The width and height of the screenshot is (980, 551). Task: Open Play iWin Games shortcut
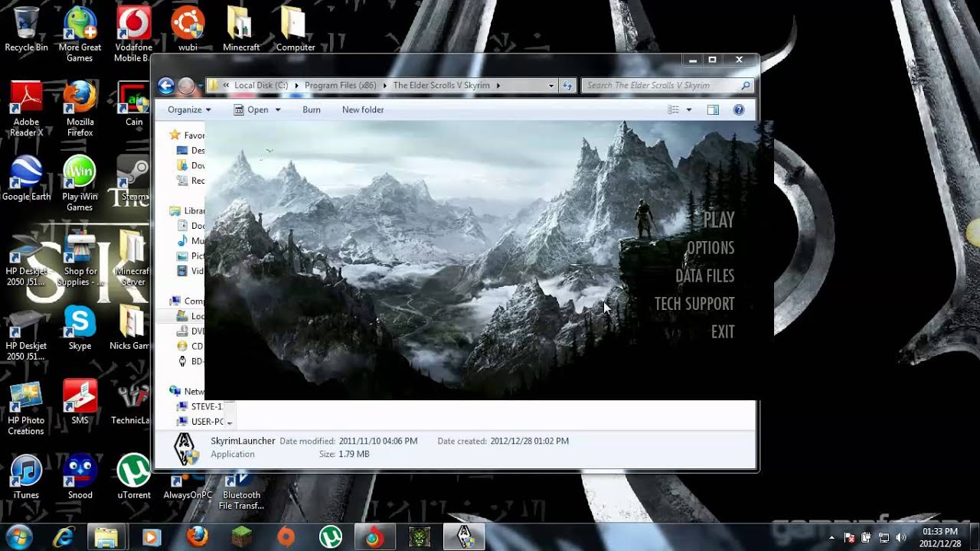tap(80, 184)
